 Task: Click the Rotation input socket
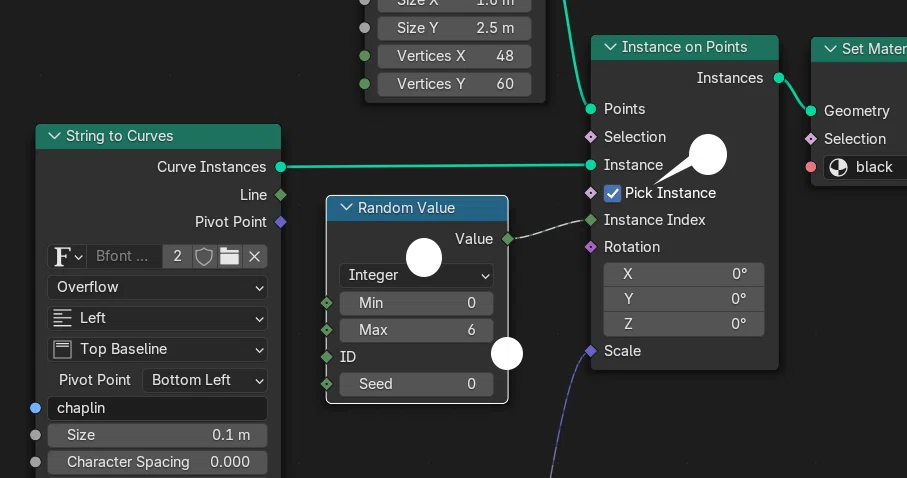[x=591, y=247]
